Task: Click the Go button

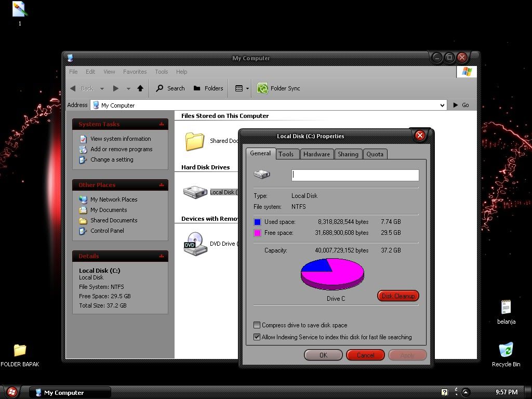Action: [x=461, y=105]
